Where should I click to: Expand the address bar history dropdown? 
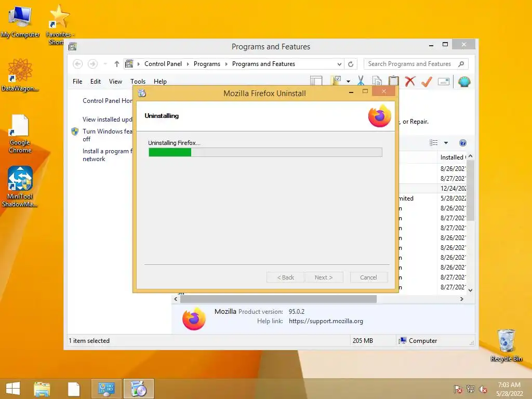(x=339, y=64)
